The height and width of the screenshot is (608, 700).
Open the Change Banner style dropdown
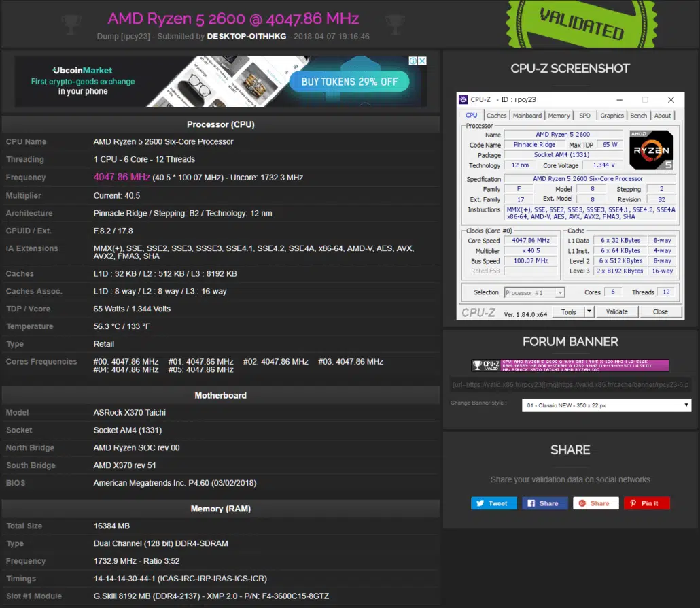coord(606,405)
